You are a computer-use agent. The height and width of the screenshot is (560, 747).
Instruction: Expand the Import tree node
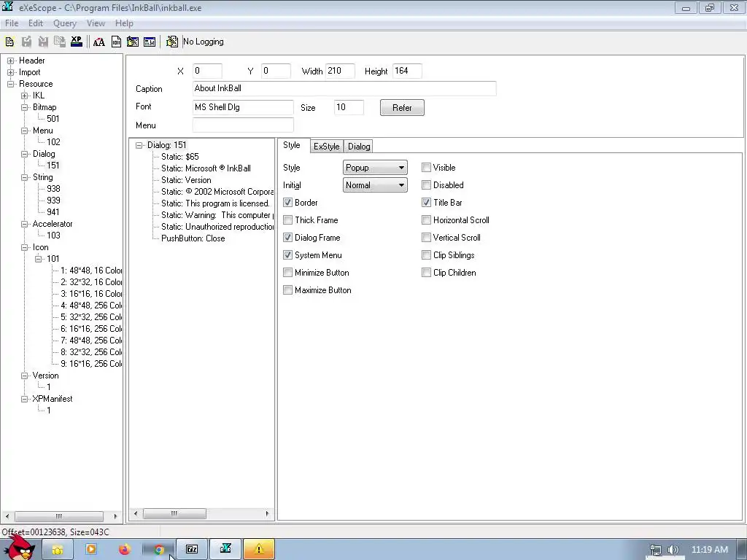coord(10,72)
